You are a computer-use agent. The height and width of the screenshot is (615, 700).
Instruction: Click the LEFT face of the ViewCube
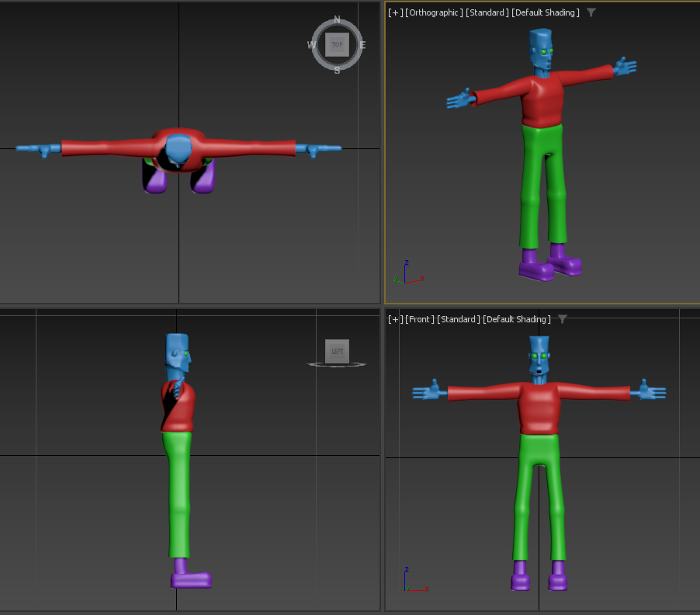[337, 351]
